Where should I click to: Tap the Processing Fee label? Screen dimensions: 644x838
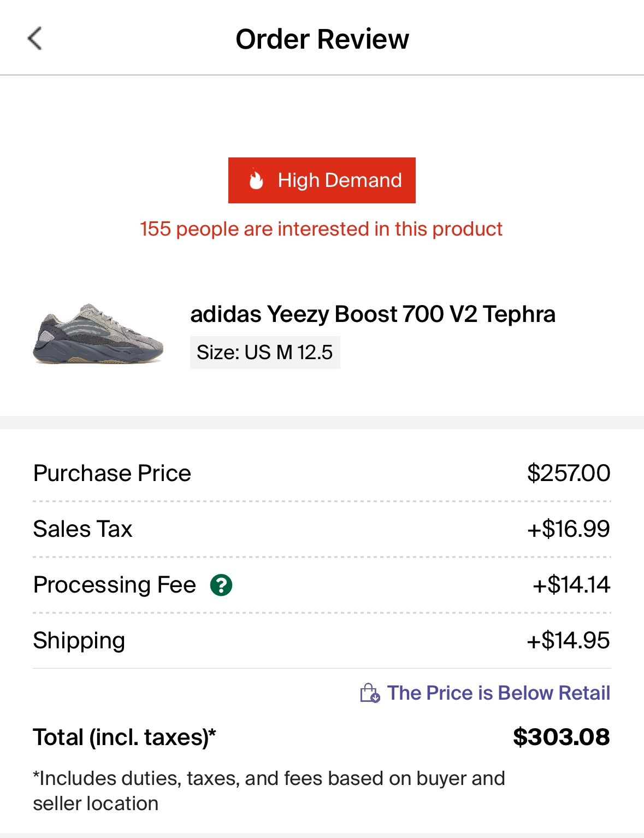[x=115, y=585]
